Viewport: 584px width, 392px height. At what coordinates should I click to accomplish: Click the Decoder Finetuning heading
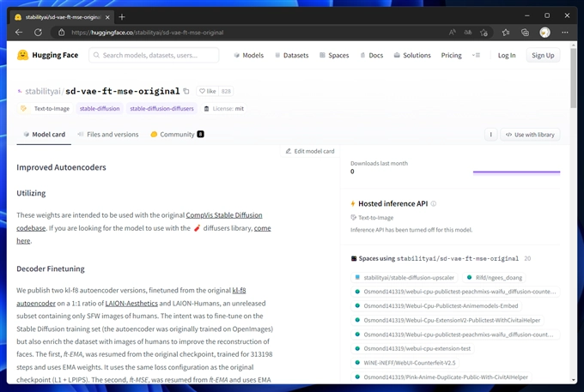(51, 268)
